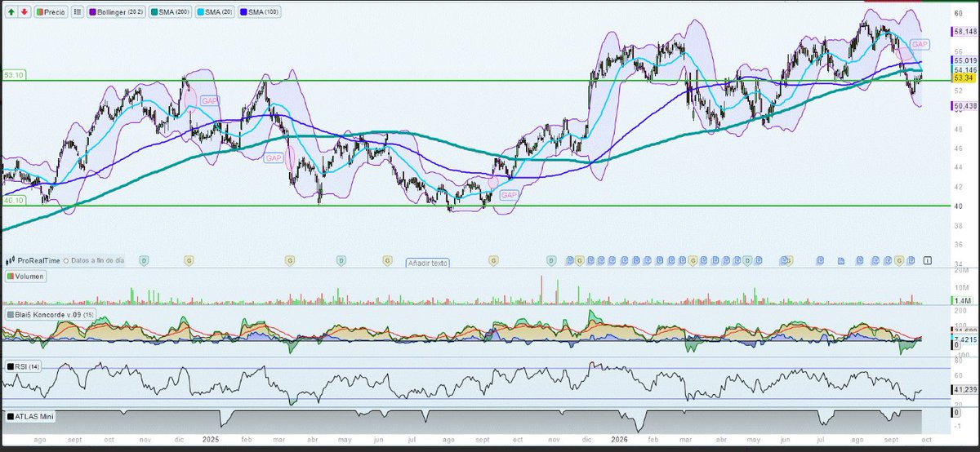The width and height of the screenshot is (980, 452).
Task: Click the info icon at the right end of the events row
Action: pos(928,259)
